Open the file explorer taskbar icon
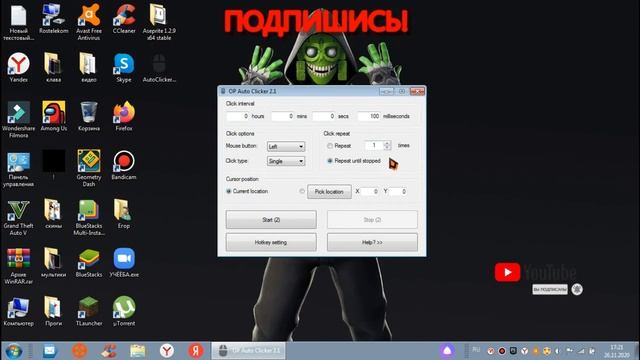Screen dimensions: 640x360 click(x=138, y=351)
